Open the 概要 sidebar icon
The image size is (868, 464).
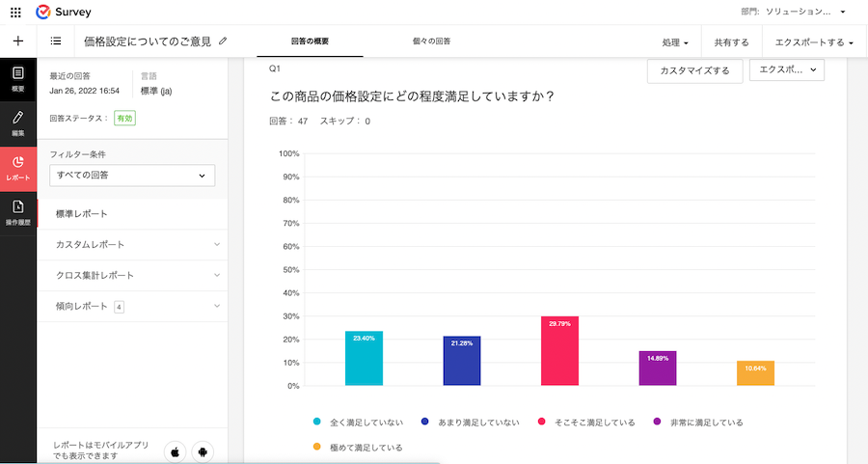18,79
